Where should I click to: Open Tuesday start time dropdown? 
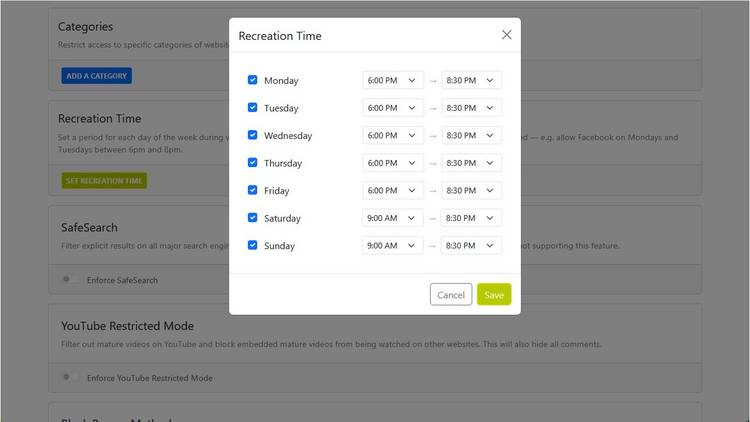(x=393, y=108)
